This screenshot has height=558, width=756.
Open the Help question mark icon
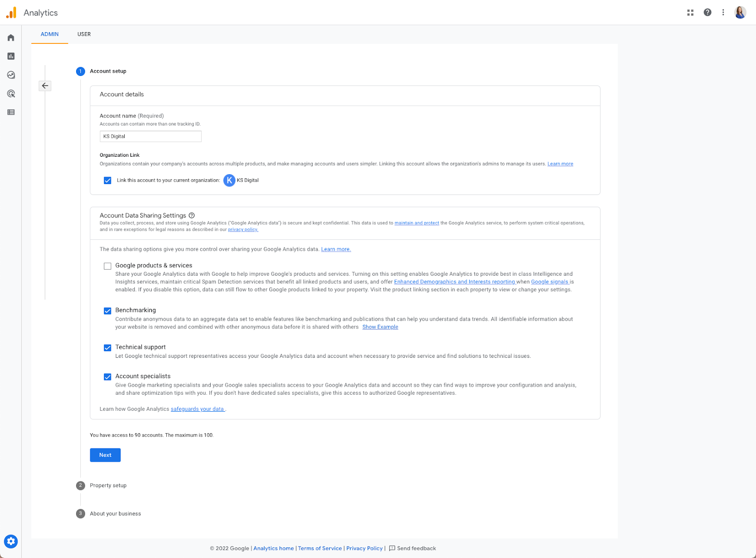tap(707, 13)
